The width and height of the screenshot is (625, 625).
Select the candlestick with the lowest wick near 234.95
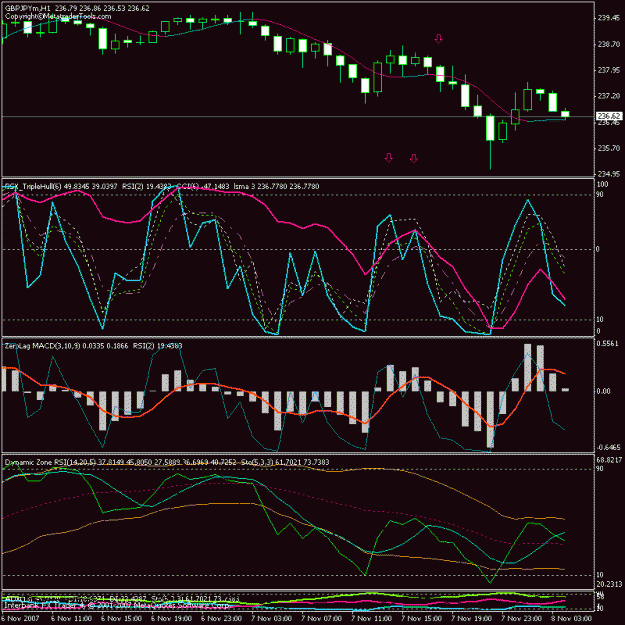coord(490,142)
